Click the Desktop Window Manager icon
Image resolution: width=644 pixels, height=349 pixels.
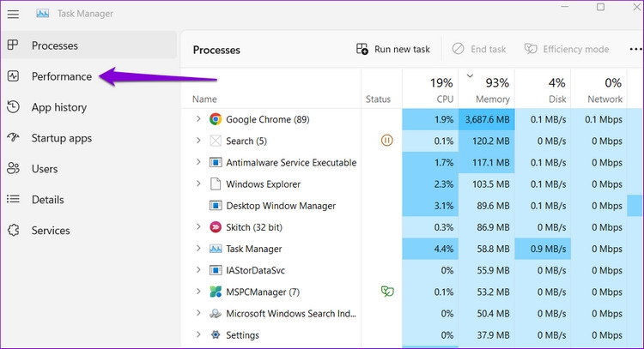tap(216, 206)
